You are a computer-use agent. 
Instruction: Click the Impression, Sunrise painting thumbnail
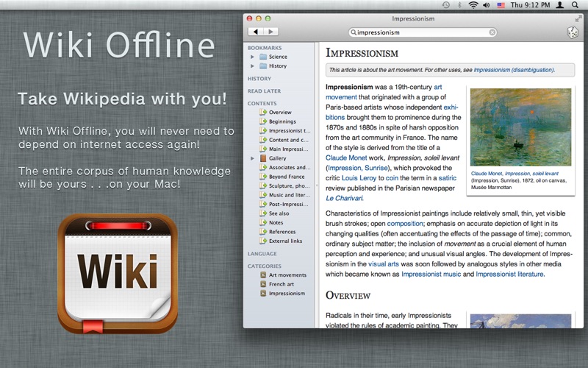[520, 127]
